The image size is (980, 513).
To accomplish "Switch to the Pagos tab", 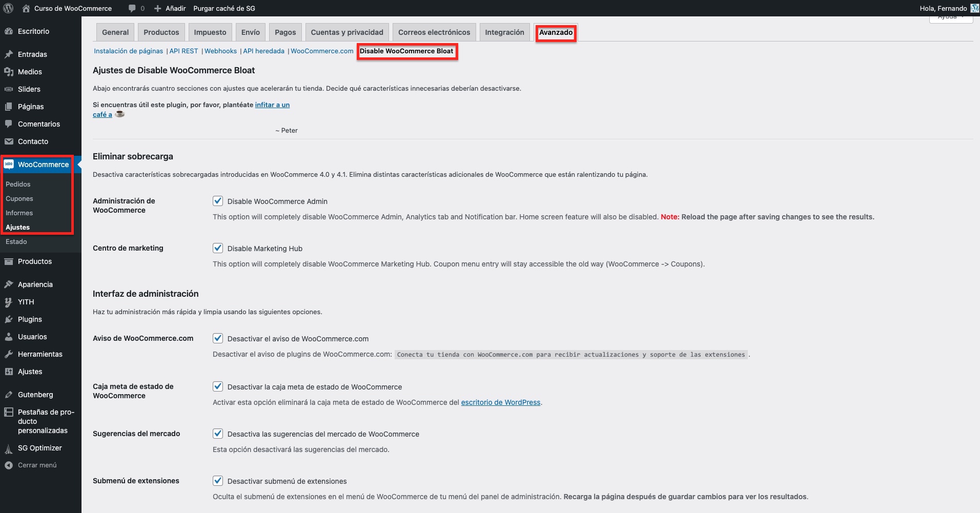I will (285, 32).
